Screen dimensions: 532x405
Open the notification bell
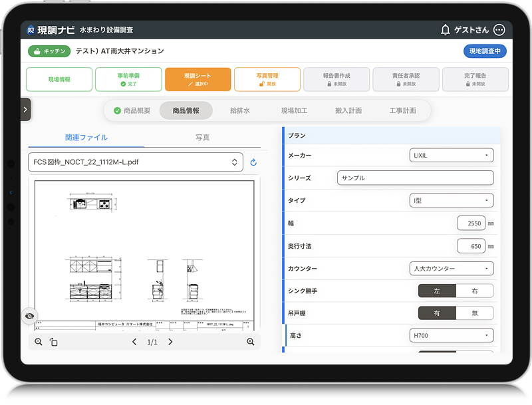pyautogui.click(x=445, y=30)
